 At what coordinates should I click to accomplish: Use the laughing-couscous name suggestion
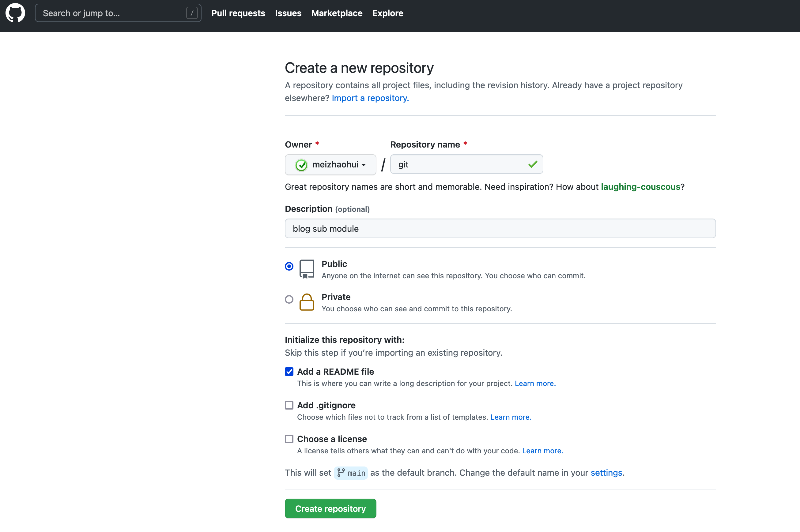[640, 187]
